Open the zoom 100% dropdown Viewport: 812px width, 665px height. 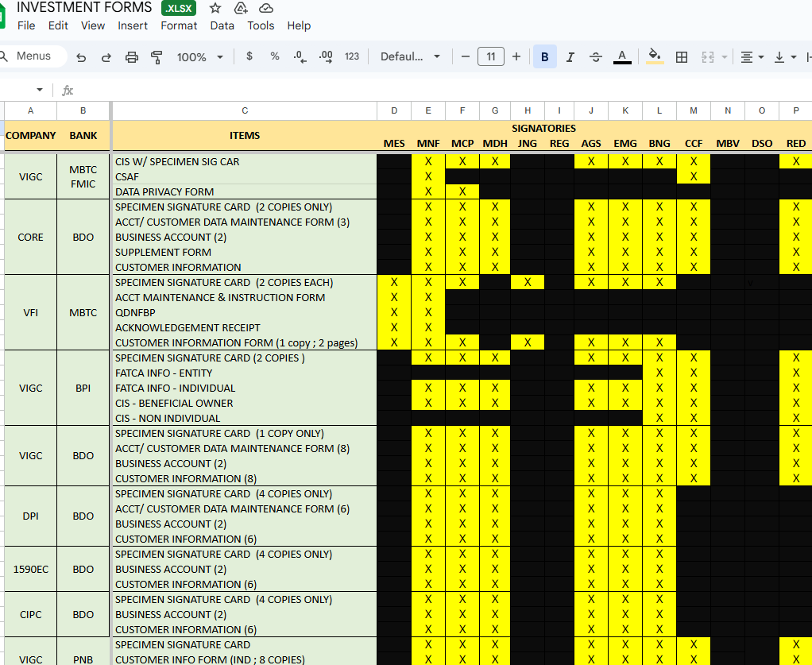200,57
